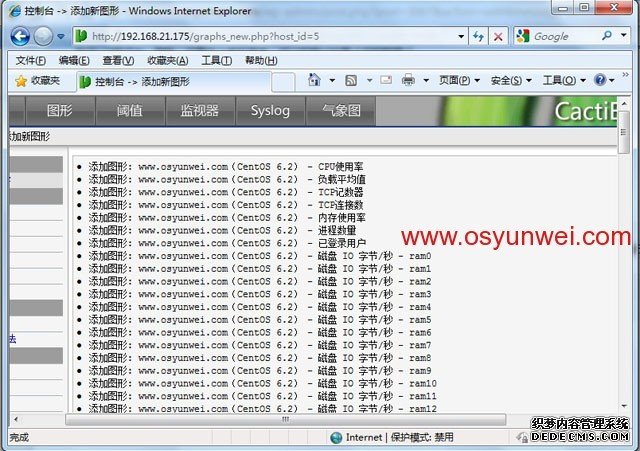Image resolution: width=640 pixels, height=451 pixels.
Task: Click the RSS feeds icon
Action: click(351, 80)
